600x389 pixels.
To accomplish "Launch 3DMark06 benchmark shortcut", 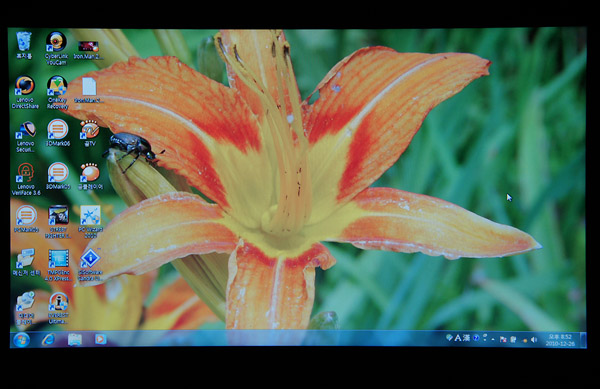I will coord(58,133).
